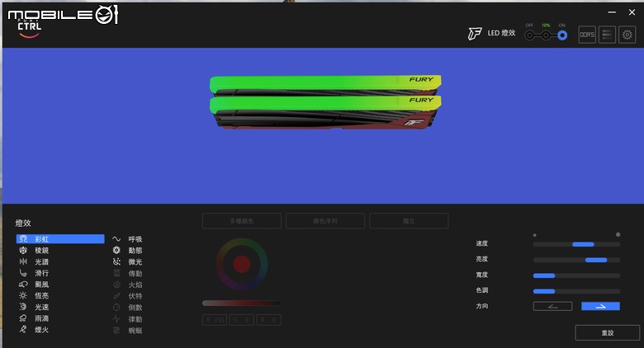Set direction to the left arrow

553,306
